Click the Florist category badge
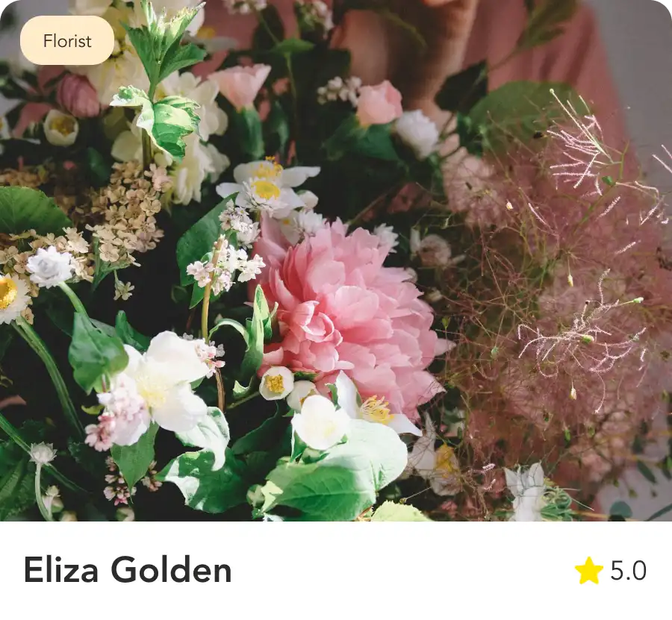 (67, 41)
